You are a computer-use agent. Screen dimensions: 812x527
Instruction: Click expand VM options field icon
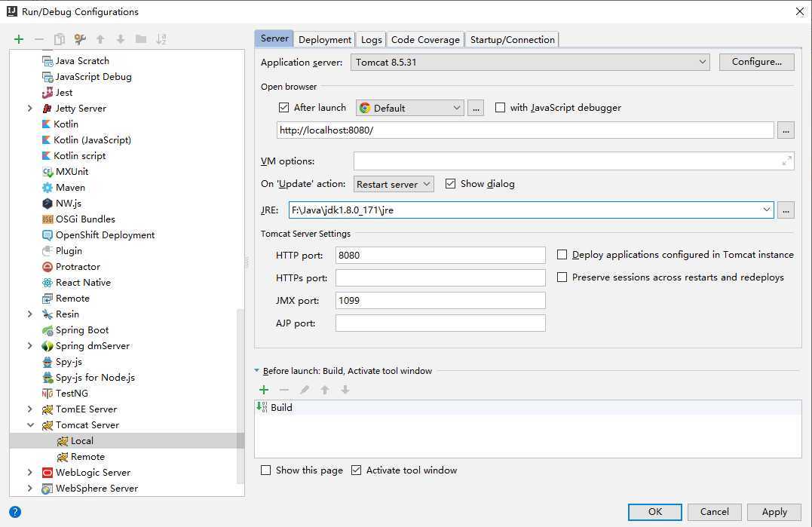(x=786, y=161)
